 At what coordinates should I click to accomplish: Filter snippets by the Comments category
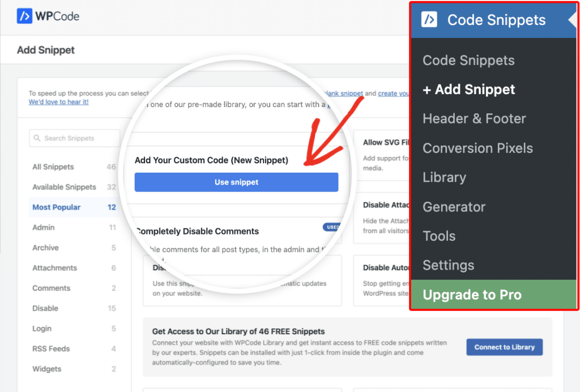pos(51,288)
